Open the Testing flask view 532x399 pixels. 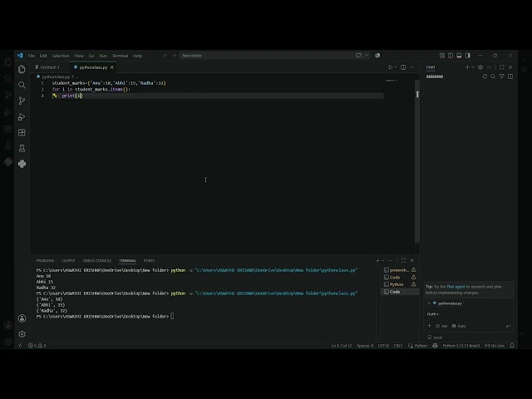(x=22, y=148)
